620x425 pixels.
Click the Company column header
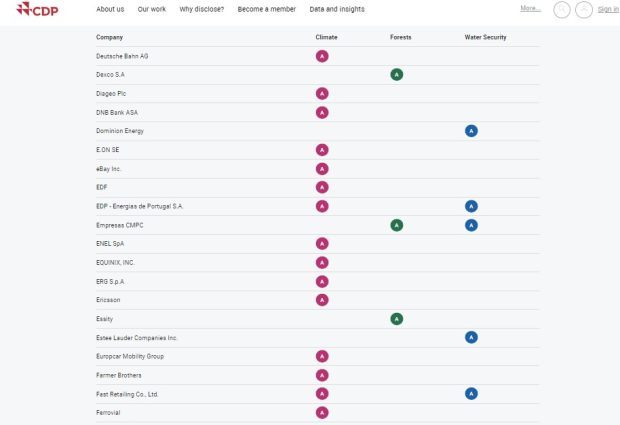click(x=110, y=37)
